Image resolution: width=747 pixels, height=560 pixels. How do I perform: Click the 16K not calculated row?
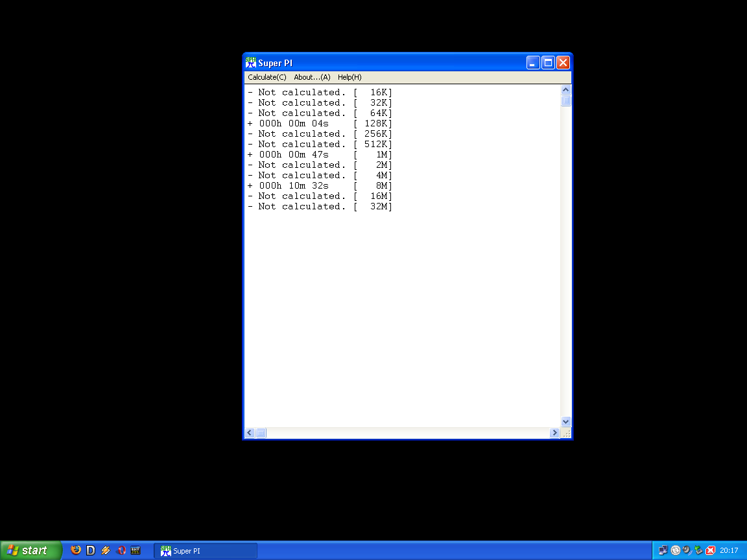[x=320, y=93]
